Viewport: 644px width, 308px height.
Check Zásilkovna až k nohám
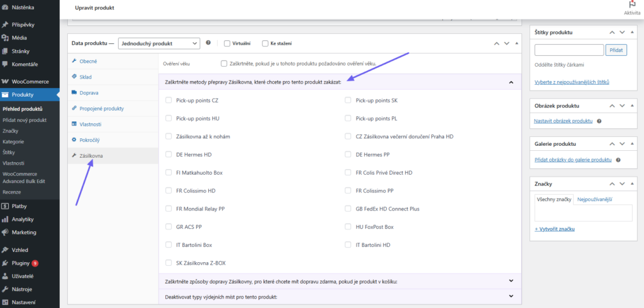[x=169, y=136]
